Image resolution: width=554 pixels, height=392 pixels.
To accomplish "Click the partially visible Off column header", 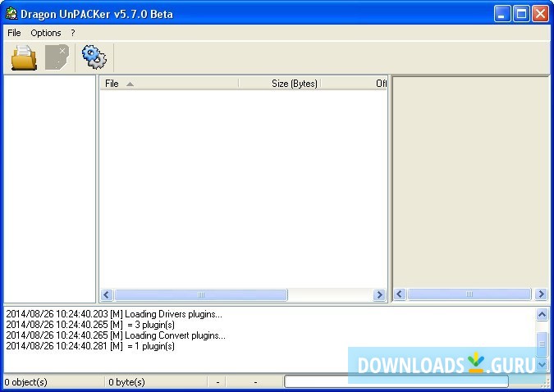I will point(354,84).
